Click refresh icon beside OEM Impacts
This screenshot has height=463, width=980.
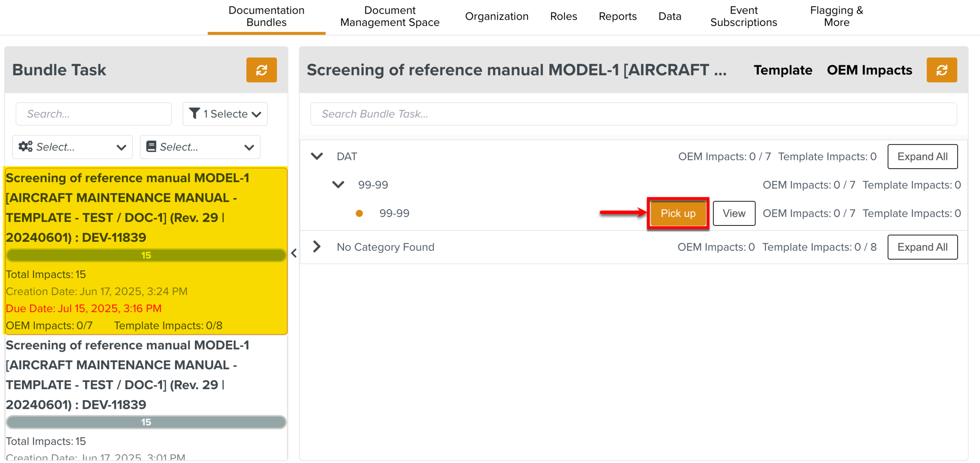[x=941, y=70]
